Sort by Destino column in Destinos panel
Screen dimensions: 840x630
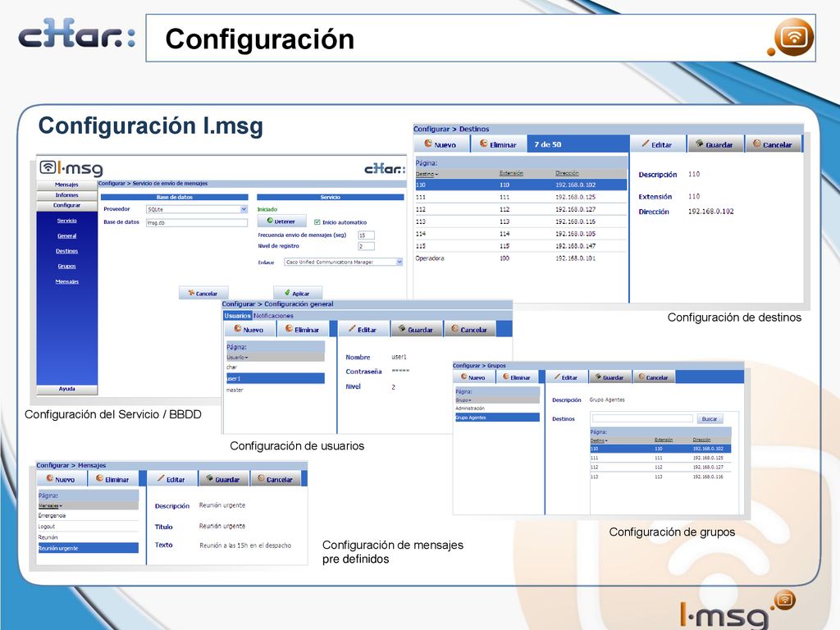pyautogui.click(x=427, y=174)
